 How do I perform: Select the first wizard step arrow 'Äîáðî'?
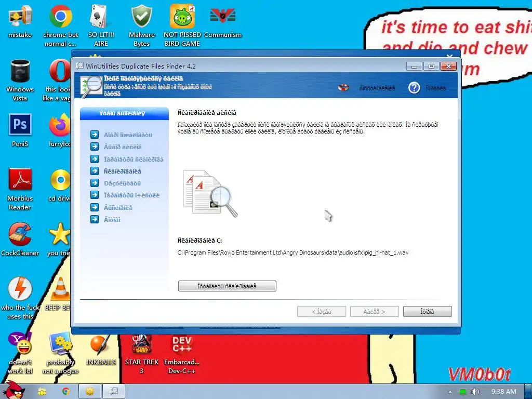pyautogui.click(x=95, y=135)
